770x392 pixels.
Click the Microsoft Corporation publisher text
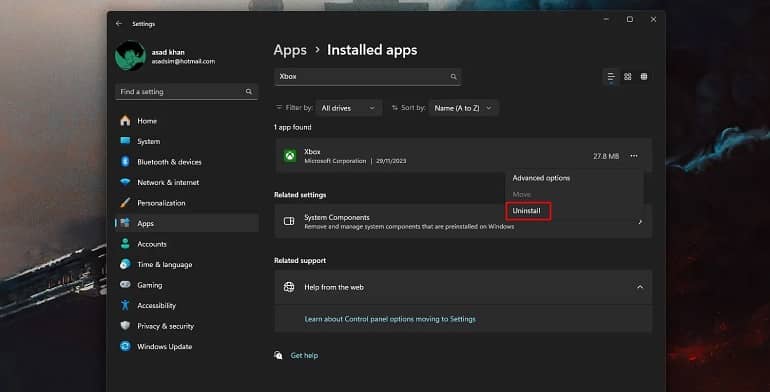(335, 161)
